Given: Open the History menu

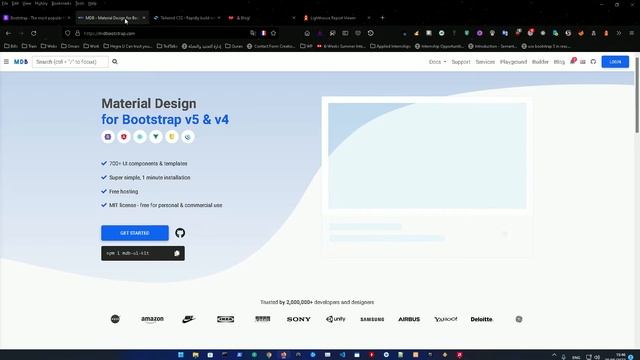Looking at the screenshot, I should coord(41,3).
